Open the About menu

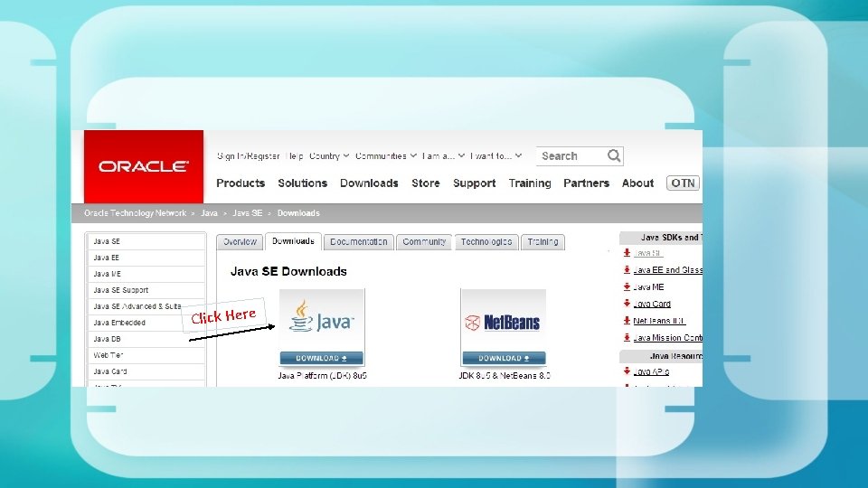pos(637,183)
